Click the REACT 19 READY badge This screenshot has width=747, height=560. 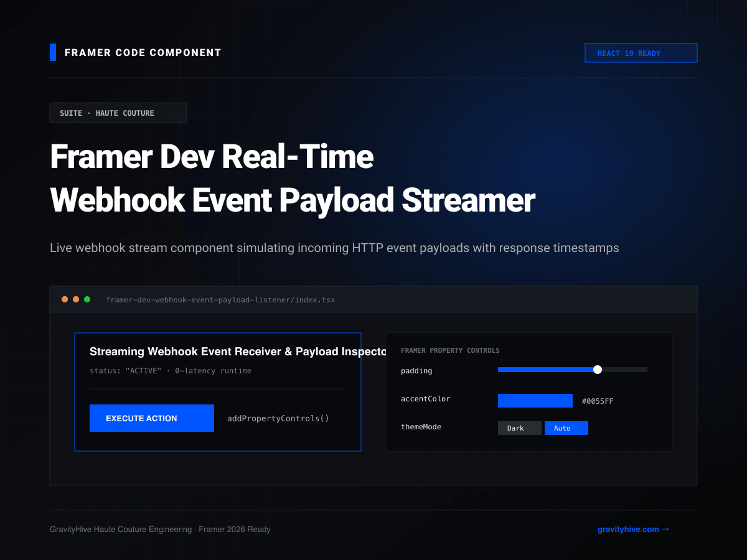coord(641,53)
